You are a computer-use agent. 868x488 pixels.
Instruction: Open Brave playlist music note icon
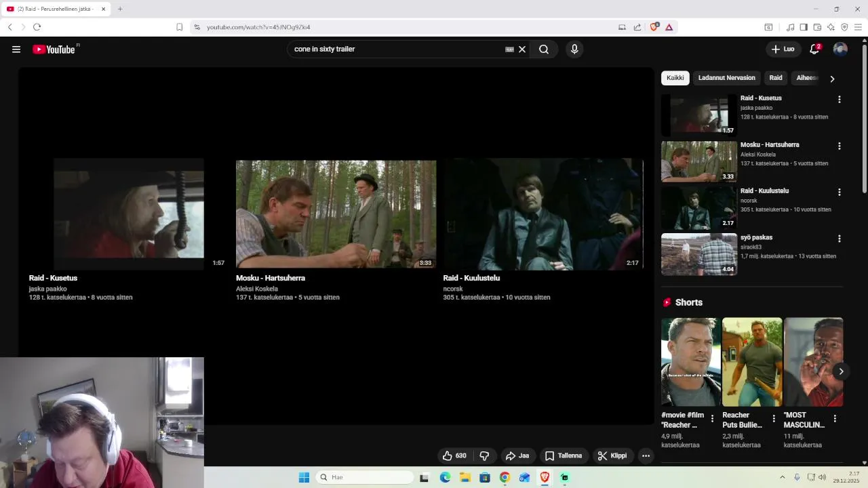coord(790,27)
